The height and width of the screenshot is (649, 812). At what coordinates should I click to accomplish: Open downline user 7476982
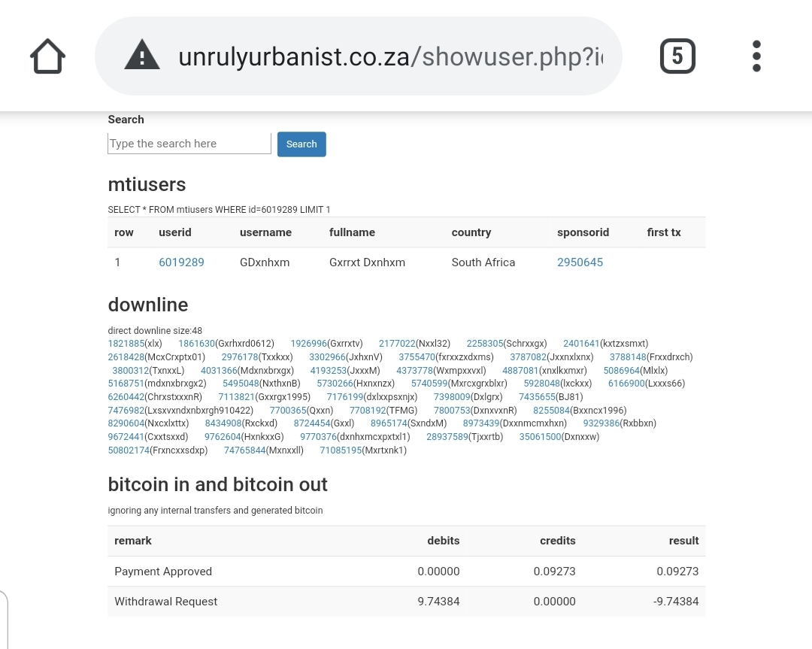[126, 411]
